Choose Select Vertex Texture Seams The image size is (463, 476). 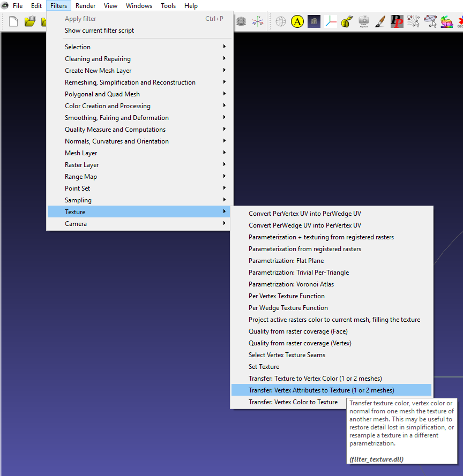332,355
